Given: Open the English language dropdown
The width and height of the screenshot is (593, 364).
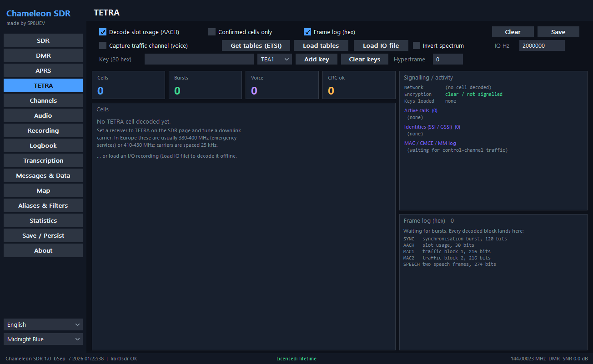Looking at the screenshot, I should point(43,324).
